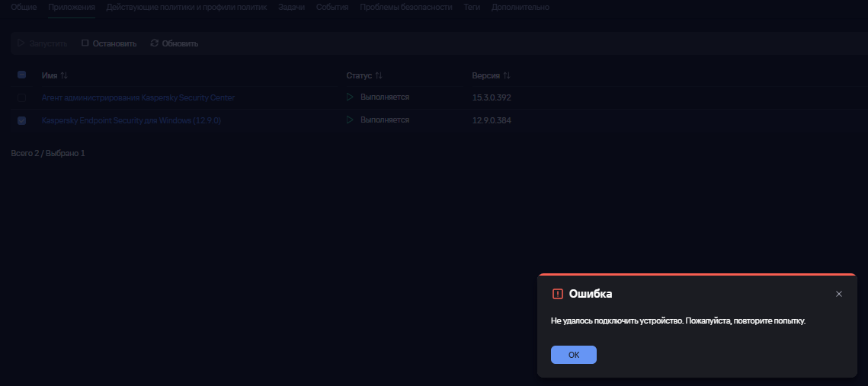Click the Обновить toolbar button
Viewport: 868px width, 386px height.
[x=175, y=43]
